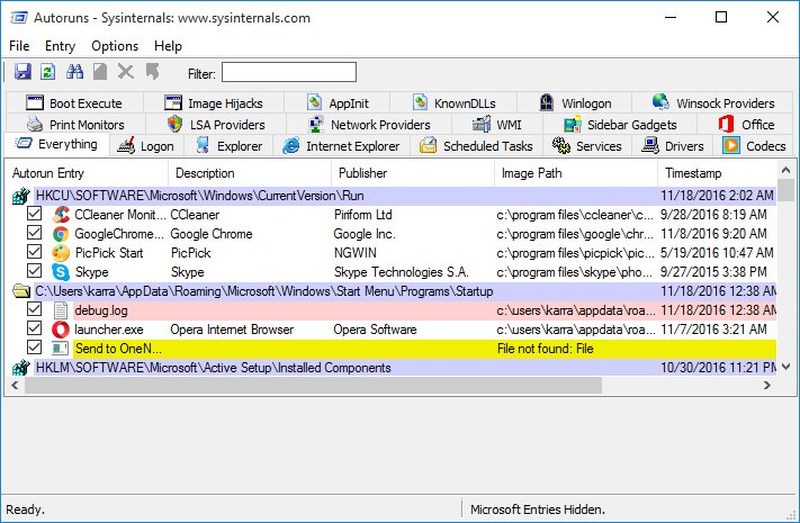This screenshot has width=800, height=523.
Task: Open the Help menu
Action: coord(168,46)
